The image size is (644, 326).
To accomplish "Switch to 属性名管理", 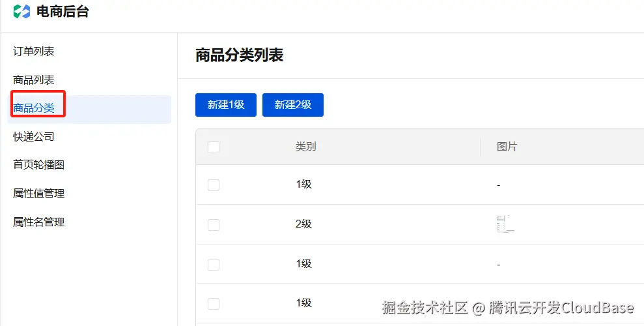I will click(x=39, y=222).
